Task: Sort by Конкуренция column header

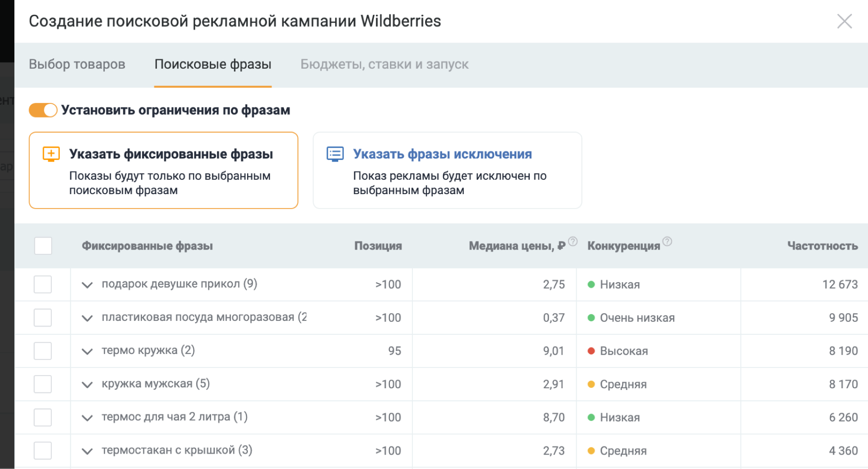Action: (x=624, y=246)
